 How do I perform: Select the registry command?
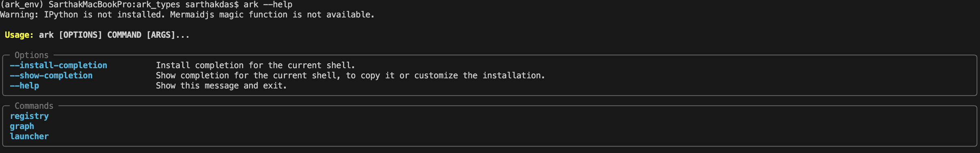29,116
